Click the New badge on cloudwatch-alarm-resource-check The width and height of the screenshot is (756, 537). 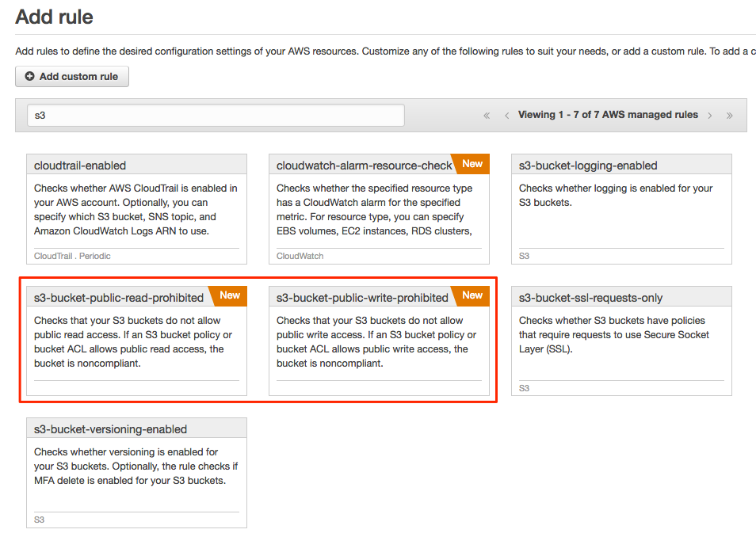(x=472, y=163)
